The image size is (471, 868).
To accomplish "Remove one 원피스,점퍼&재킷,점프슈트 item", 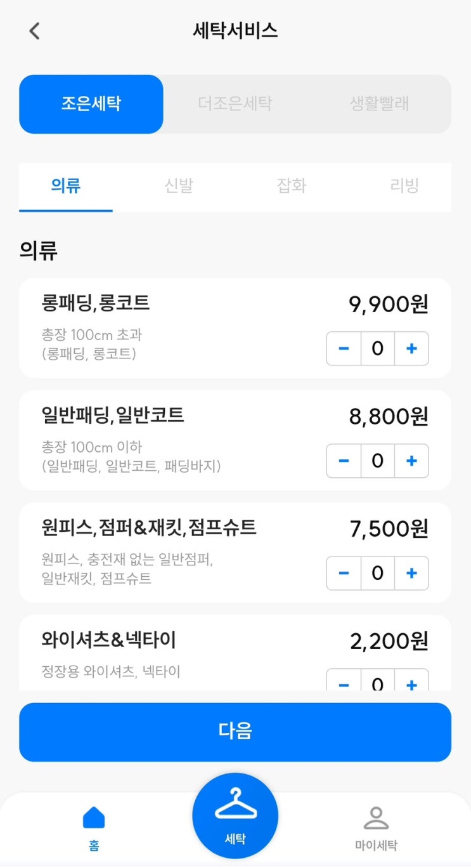I will coord(344,573).
